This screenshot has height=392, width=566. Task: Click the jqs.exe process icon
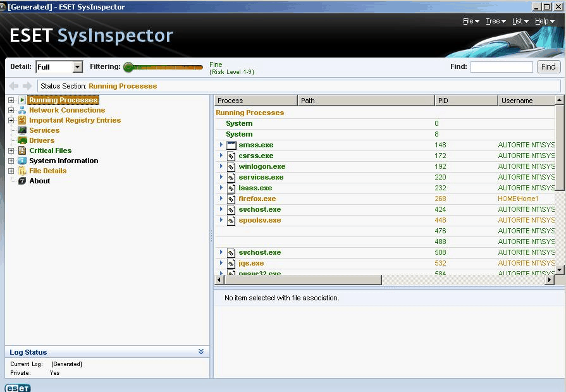231,264
